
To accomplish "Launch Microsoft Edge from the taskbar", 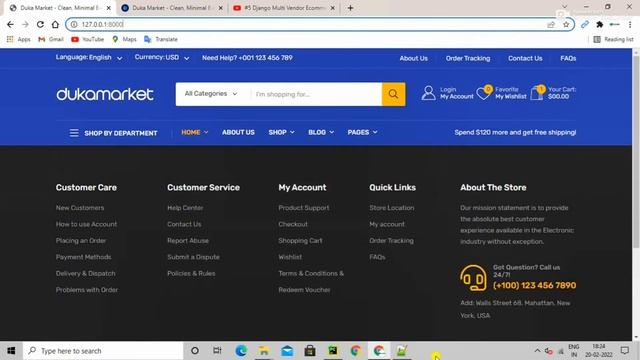I will tap(241, 351).
